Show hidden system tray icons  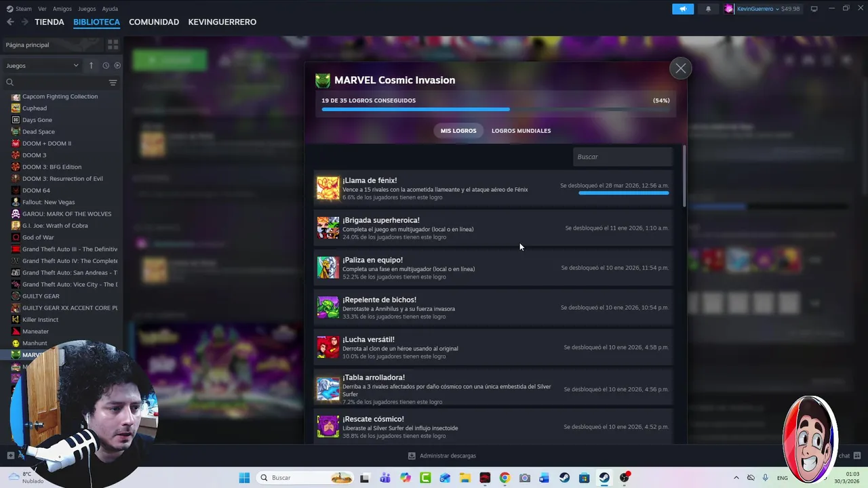point(736,478)
